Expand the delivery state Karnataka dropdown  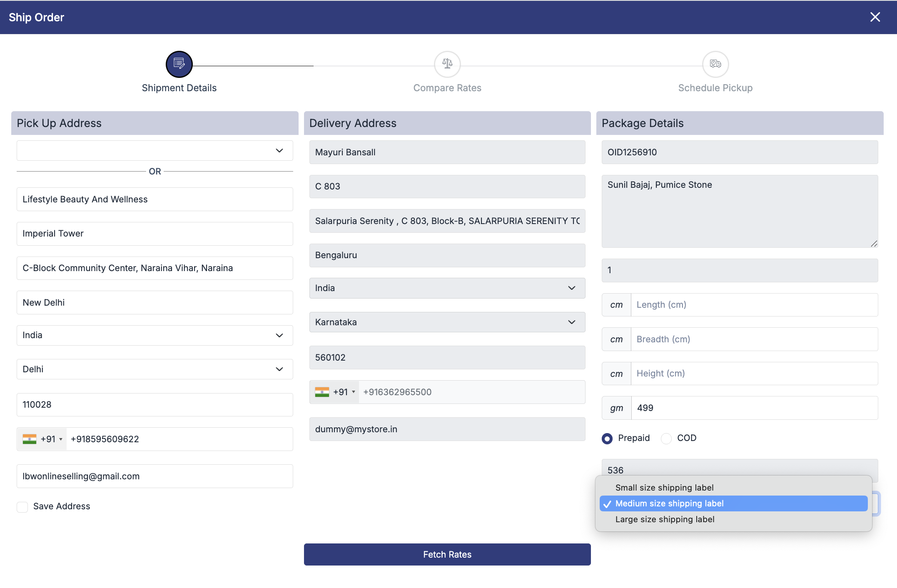point(447,322)
